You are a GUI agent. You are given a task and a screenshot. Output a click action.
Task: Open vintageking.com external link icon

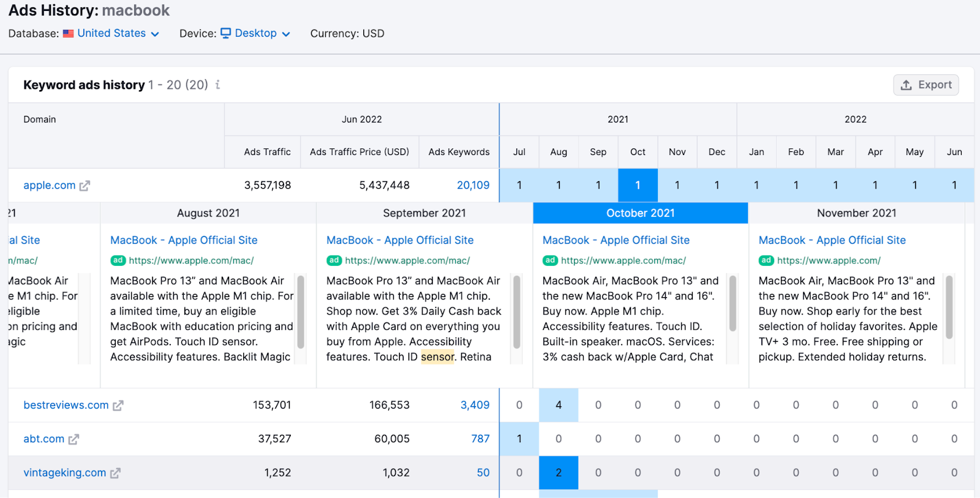coord(115,473)
